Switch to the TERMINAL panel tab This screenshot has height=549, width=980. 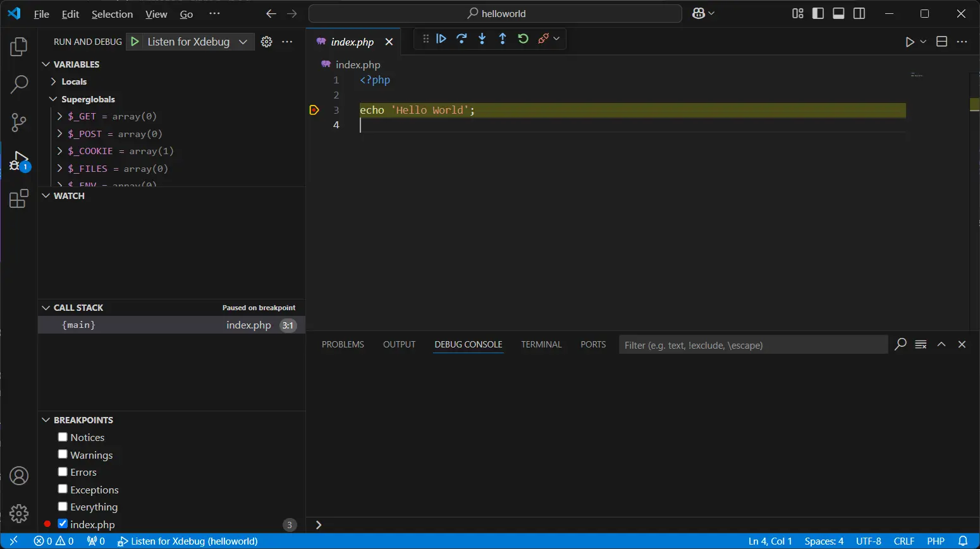point(541,344)
